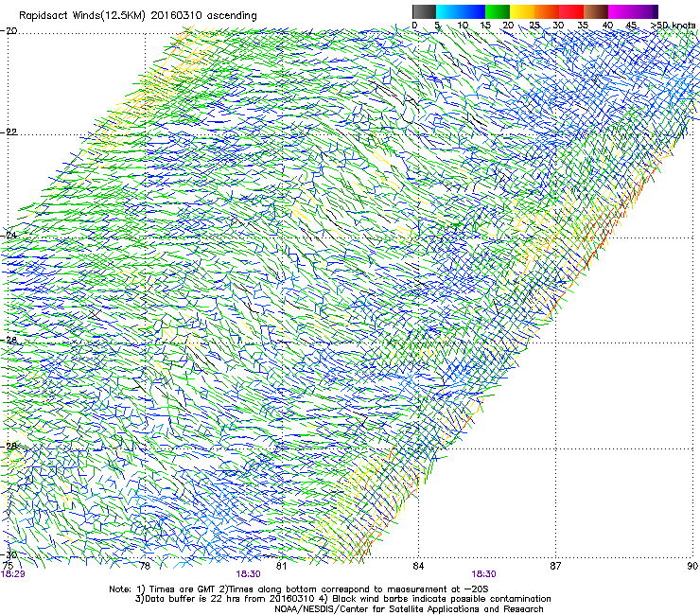Click the yellow 20-25 knots legend segment
The image size is (700, 615).
click(x=522, y=11)
